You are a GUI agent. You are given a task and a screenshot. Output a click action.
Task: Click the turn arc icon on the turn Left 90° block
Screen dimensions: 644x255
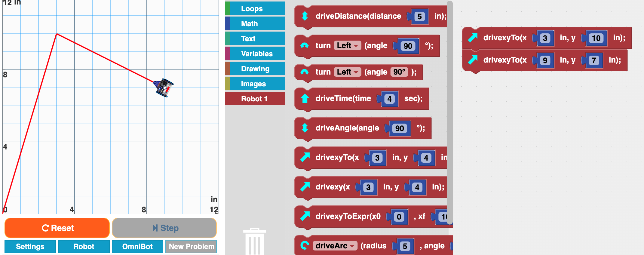(x=305, y=72)
